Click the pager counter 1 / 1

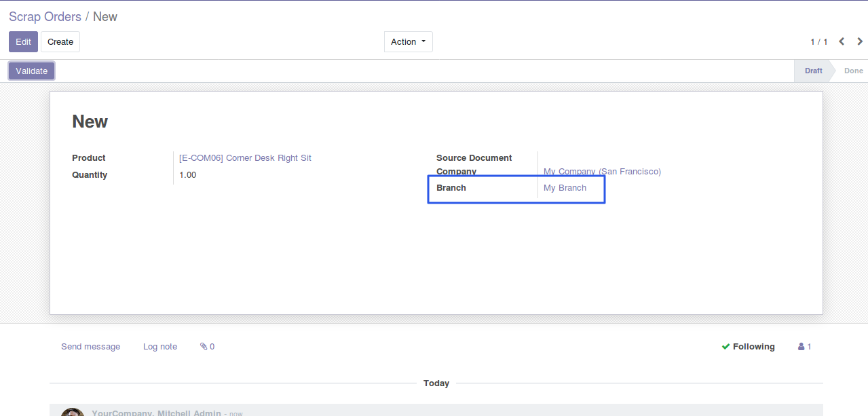[818, 42]
